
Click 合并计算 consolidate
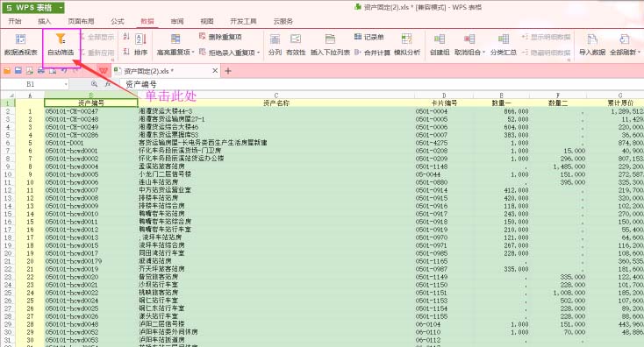tap(372, 53)
